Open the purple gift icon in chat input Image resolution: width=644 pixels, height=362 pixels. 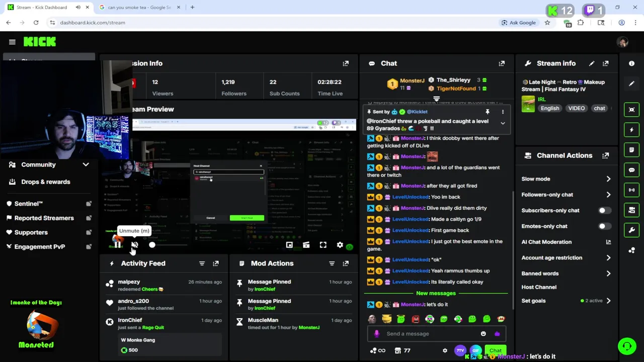[x=497, y=334]
